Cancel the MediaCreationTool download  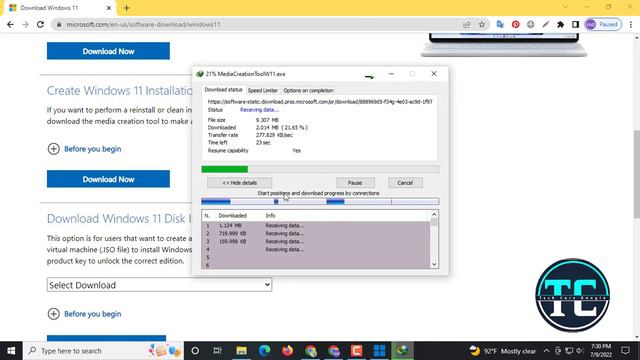click(x=405, y=183)
